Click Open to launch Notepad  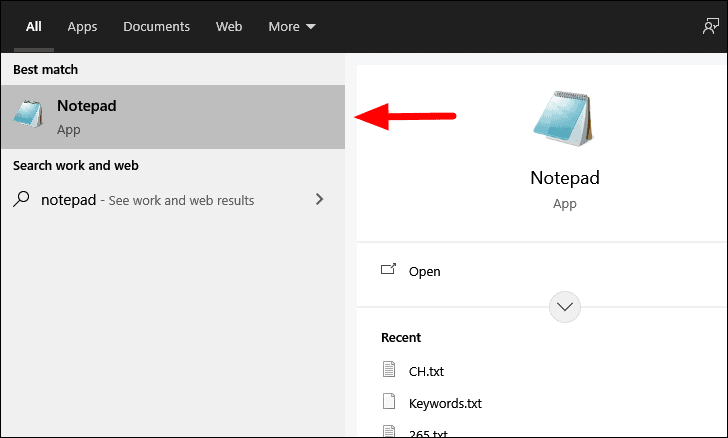(424, 271)
